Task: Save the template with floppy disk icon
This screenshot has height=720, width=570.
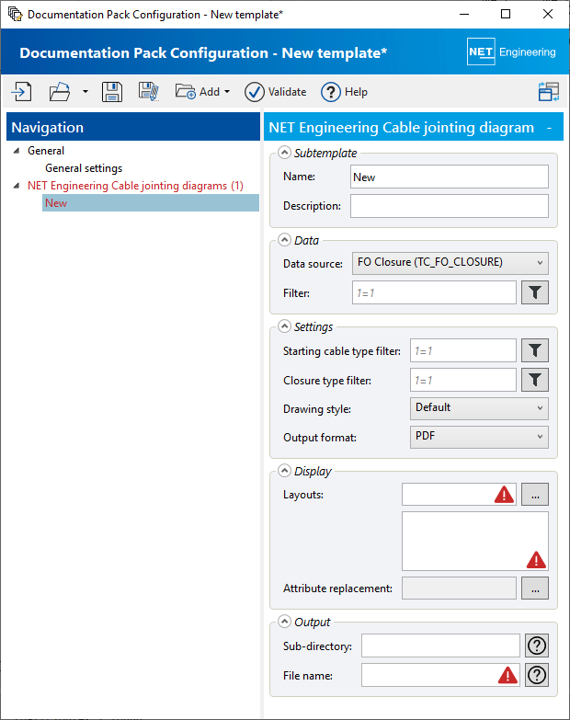Action: [112, 92]
